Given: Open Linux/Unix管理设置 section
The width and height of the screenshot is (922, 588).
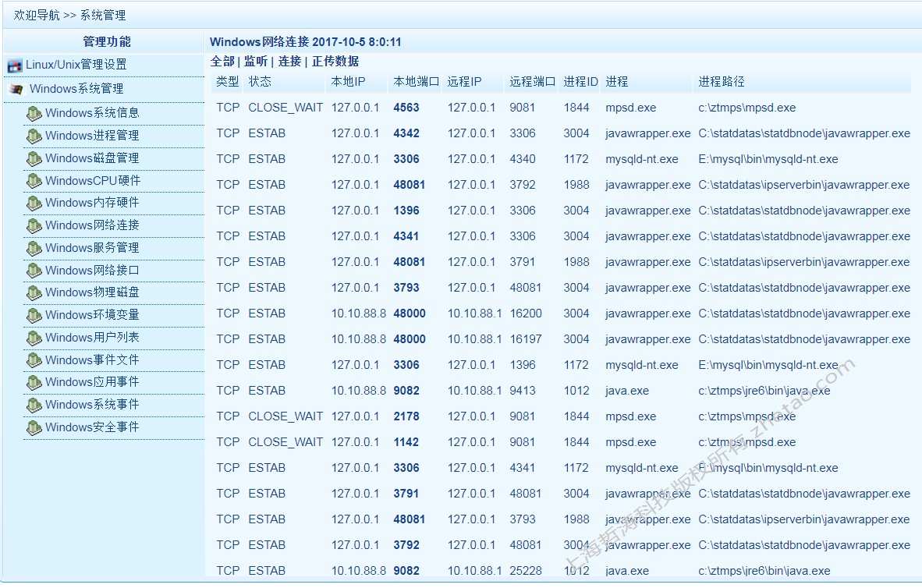Looking at the screenshot, I should (76, 65).
